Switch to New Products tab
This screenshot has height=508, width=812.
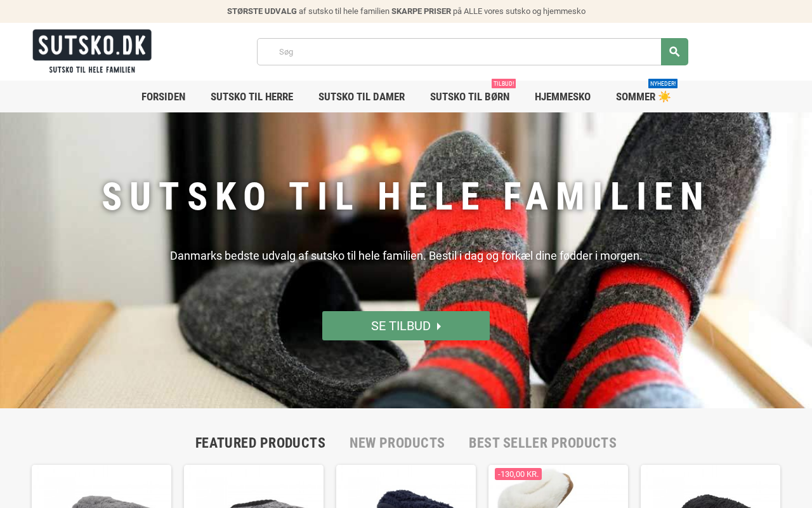coord(397,443)
